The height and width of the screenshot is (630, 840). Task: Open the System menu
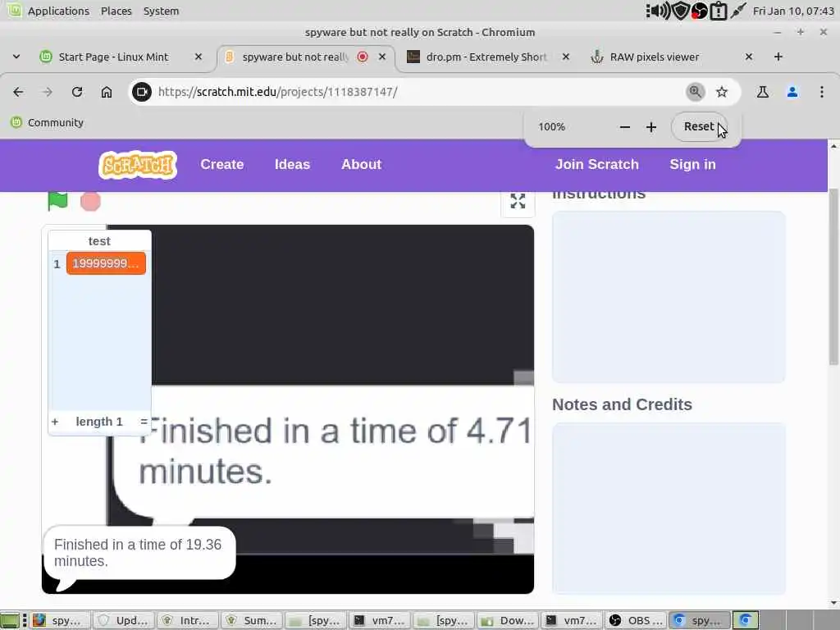(161, 11)
